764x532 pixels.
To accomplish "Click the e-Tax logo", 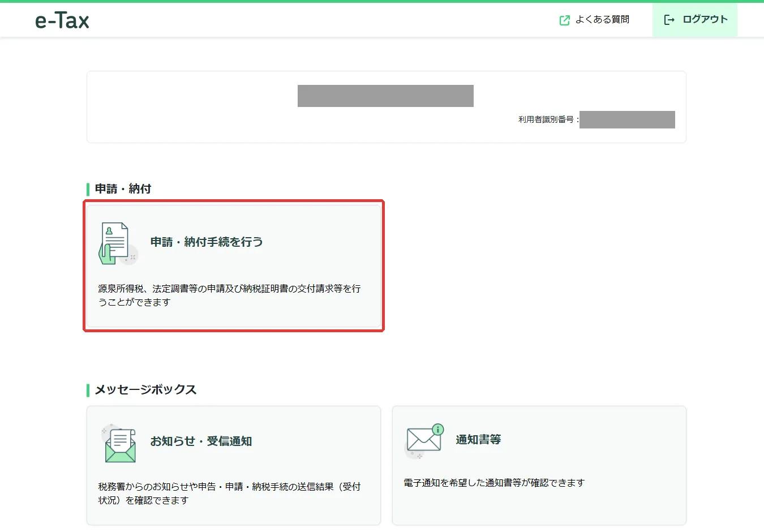I will point(62,20).
